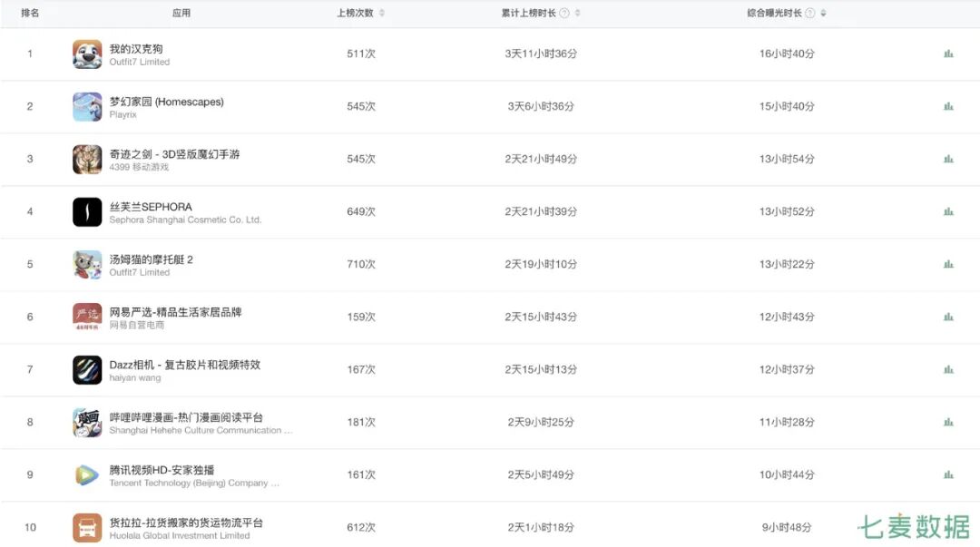The image size is (980, 547).
Task: Select the 2天9小时25分 cell
Action: [x=541, y=422]
